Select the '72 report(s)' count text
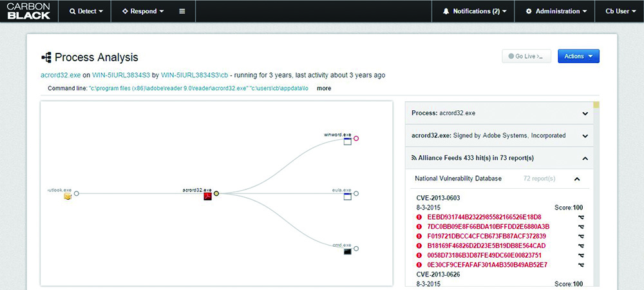 [539, 179]
